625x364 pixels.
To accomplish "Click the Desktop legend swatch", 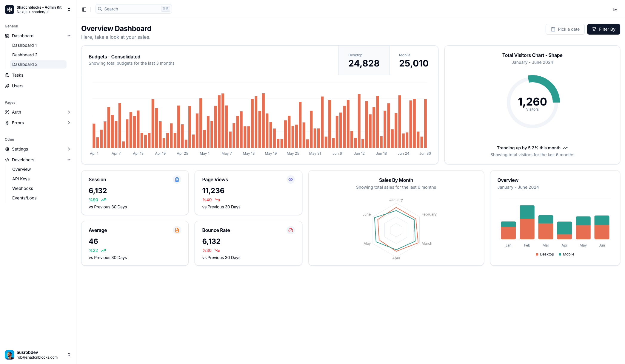I will (x=537, y=254).
